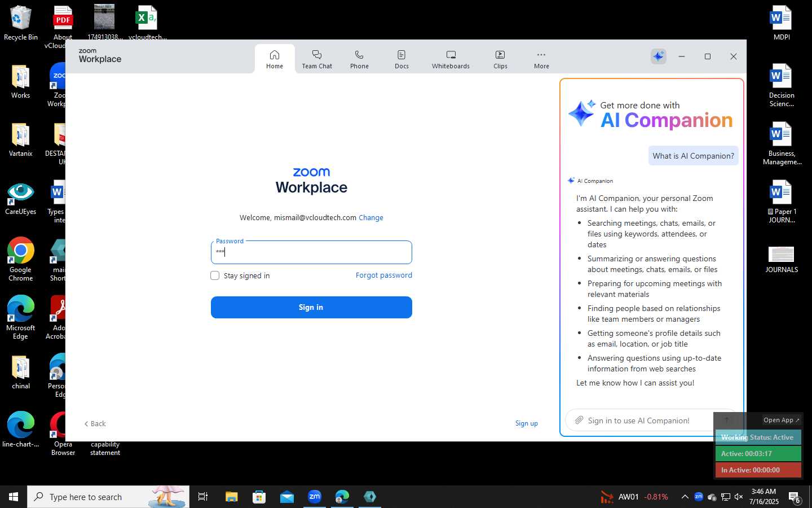Click the In Active time counter
Screen dimensions: 812x508
click(x=758, y=470)
